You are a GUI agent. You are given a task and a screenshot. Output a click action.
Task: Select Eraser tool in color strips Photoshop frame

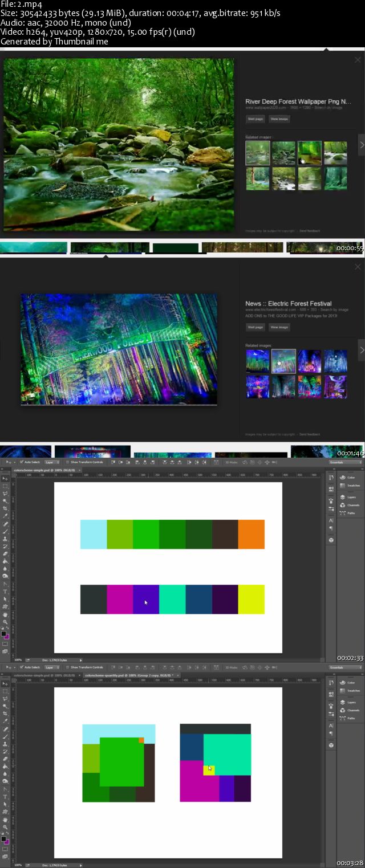5,554
